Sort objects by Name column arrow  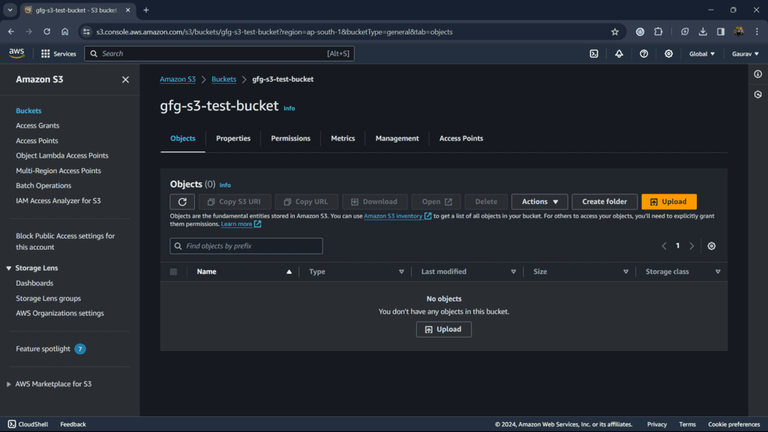(289, 272)
